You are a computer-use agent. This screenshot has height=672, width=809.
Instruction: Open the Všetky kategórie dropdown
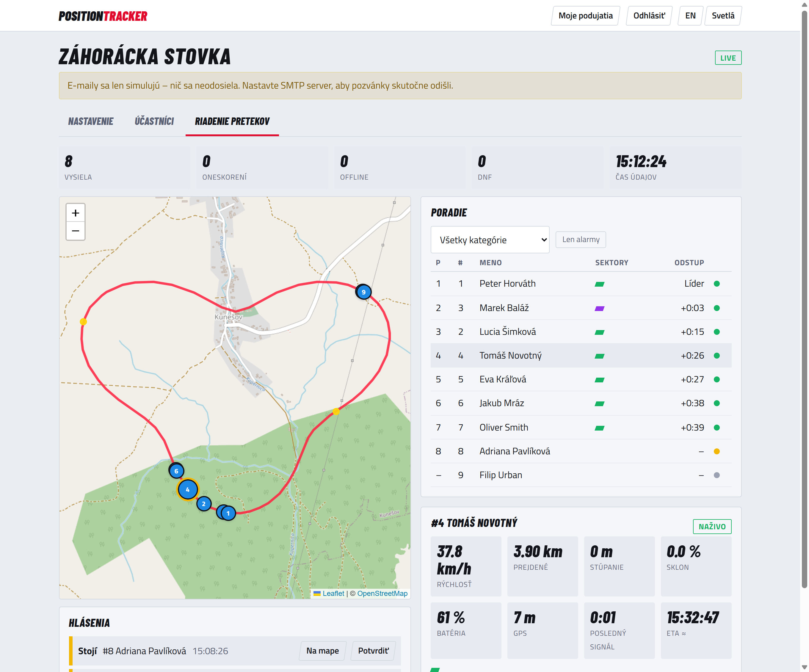pos(490,240)
